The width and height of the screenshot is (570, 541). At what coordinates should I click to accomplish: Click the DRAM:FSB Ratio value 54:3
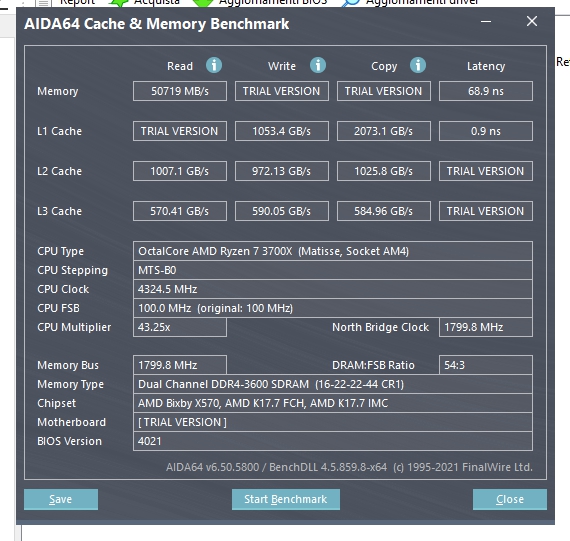[486, 365]
